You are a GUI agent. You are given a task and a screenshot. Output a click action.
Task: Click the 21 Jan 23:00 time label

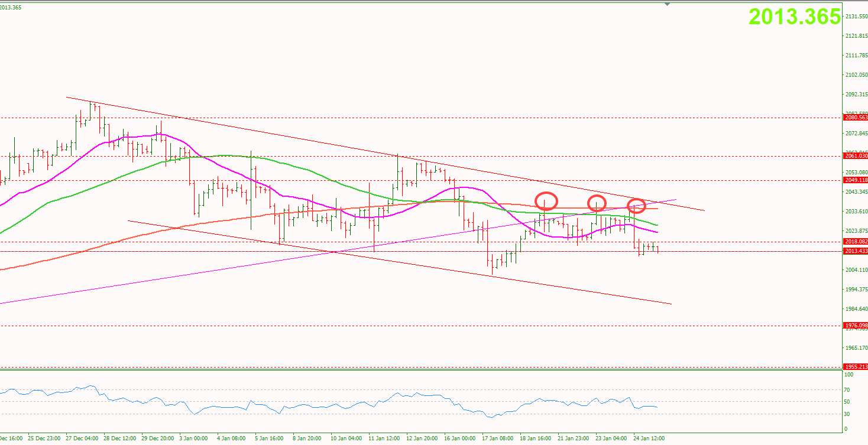point(574,438)
